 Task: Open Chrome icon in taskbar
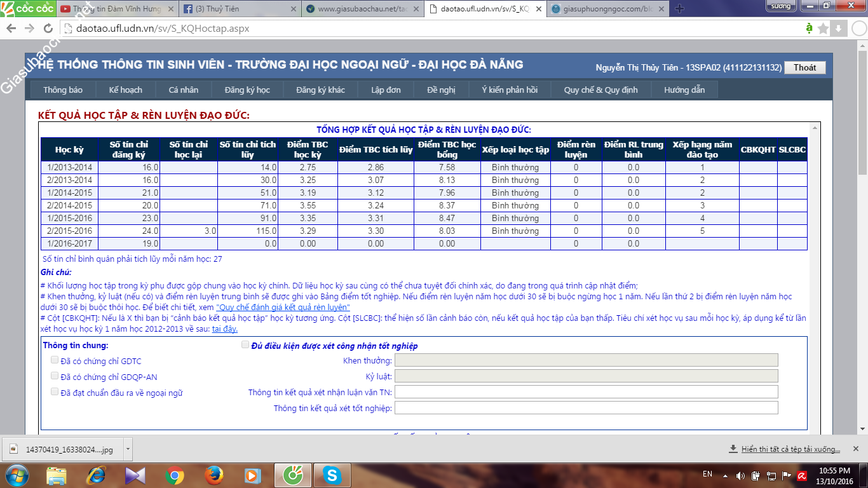pos(175,475)
